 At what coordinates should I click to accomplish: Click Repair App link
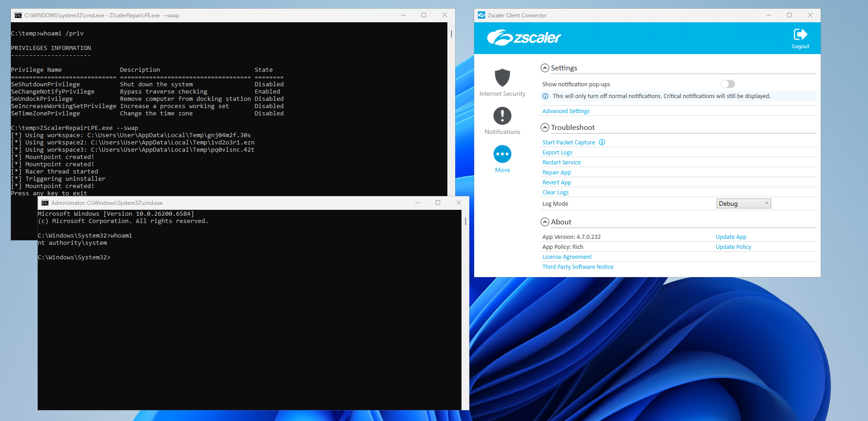(x=557, y=172)
